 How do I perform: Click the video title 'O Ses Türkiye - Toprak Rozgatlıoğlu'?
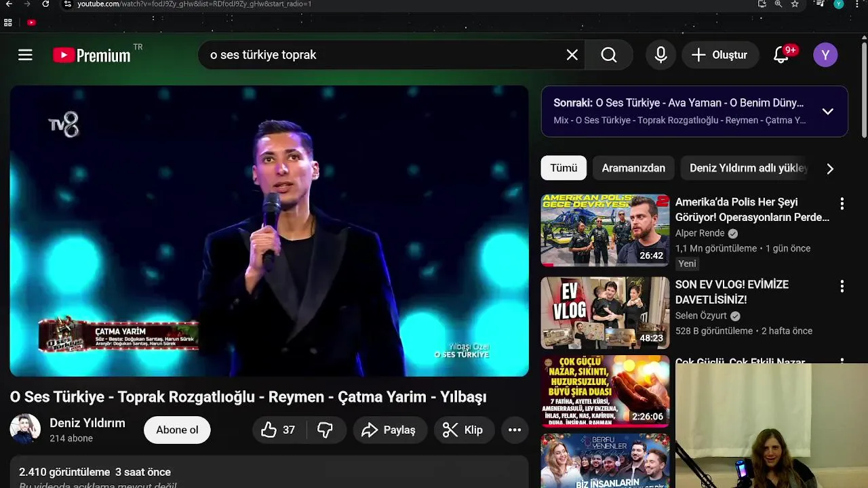tap(248, 397)
